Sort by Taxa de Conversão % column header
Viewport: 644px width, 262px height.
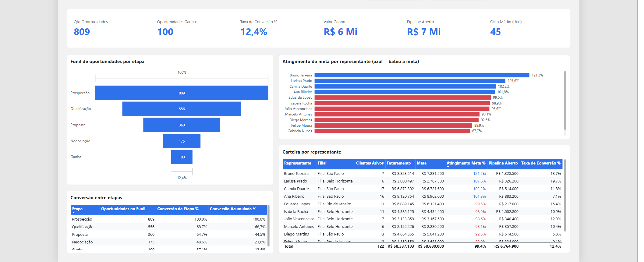[541, 163]
